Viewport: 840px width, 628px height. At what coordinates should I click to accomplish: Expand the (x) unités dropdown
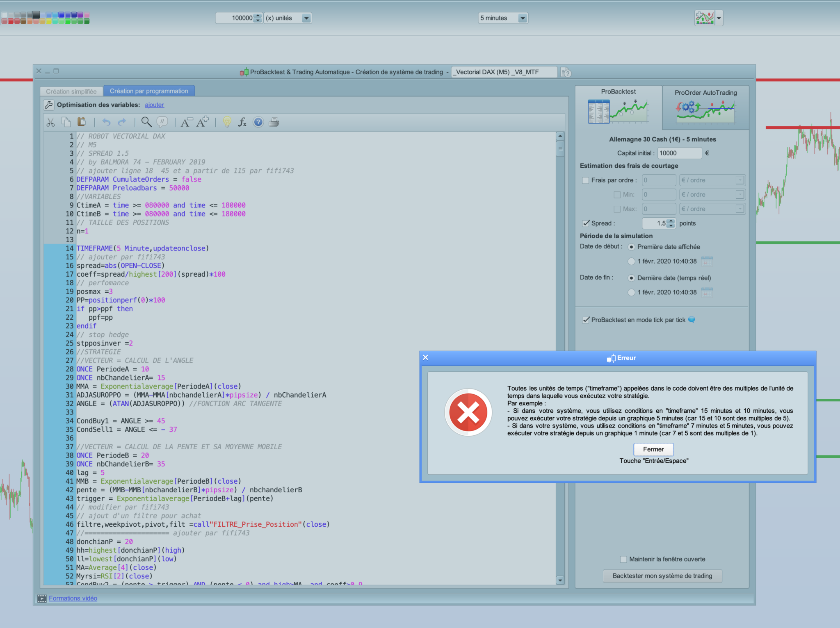pos(306,18)
